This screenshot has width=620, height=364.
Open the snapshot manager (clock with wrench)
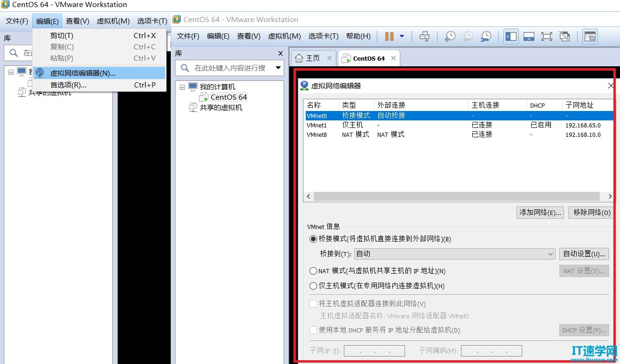tap(485, 36)
